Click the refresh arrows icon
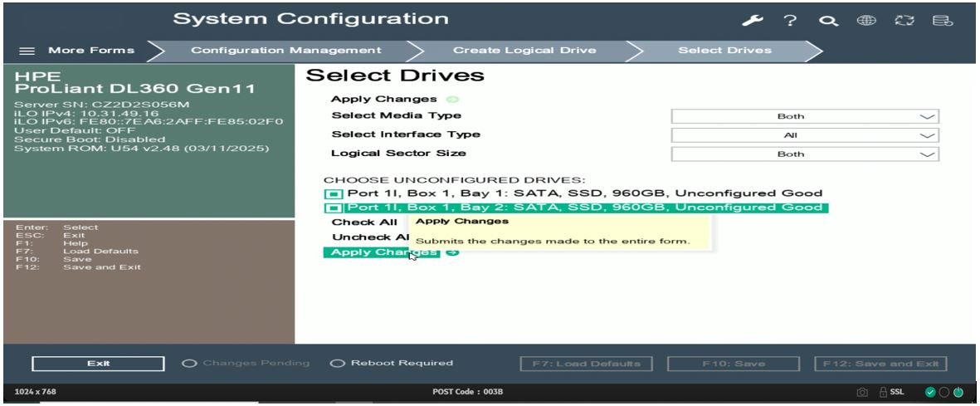 tap(904, 20)
